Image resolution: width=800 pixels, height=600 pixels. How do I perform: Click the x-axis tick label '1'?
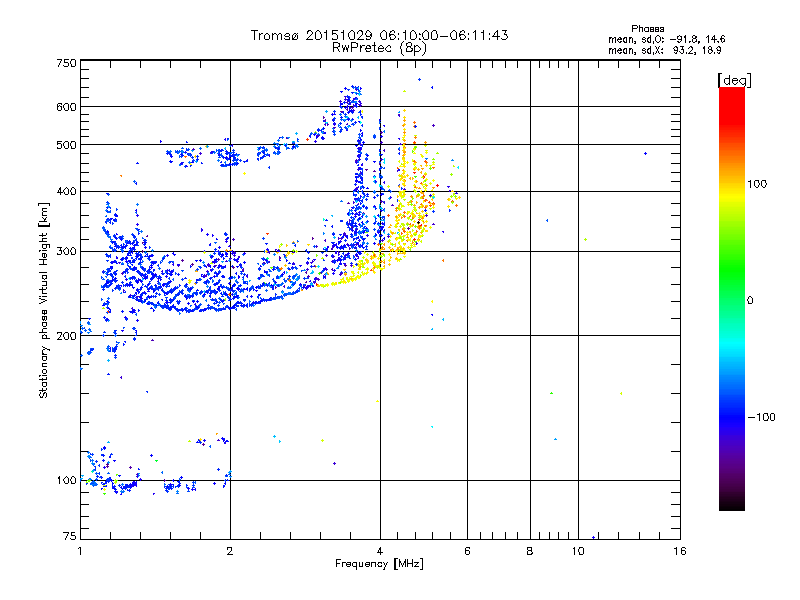[x=80, y=551]
